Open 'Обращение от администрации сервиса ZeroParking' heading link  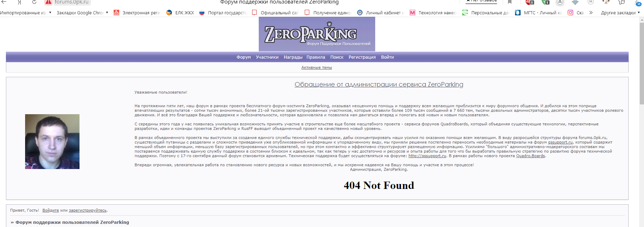tap(379, 85)
